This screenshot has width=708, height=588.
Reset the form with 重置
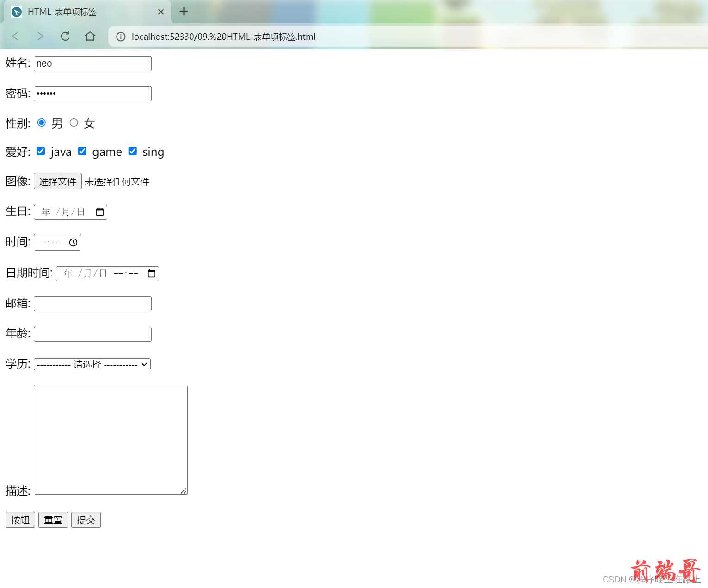[53, 520]
